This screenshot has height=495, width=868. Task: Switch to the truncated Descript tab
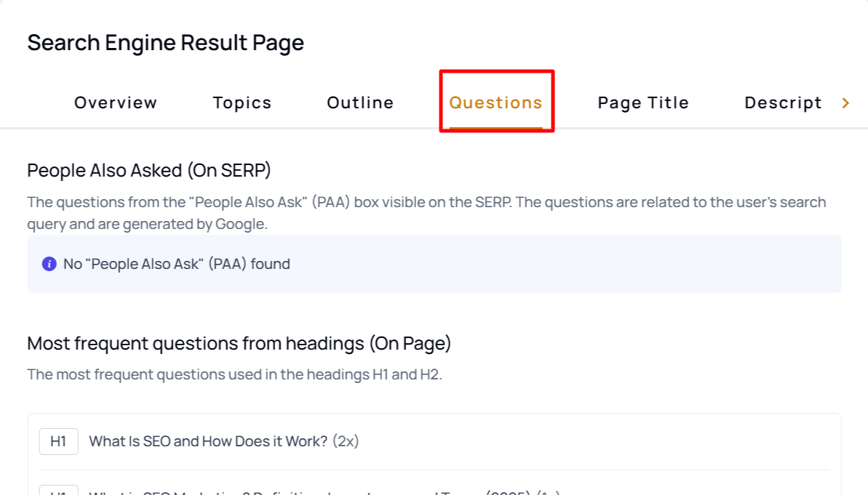(x=783, y=102)
